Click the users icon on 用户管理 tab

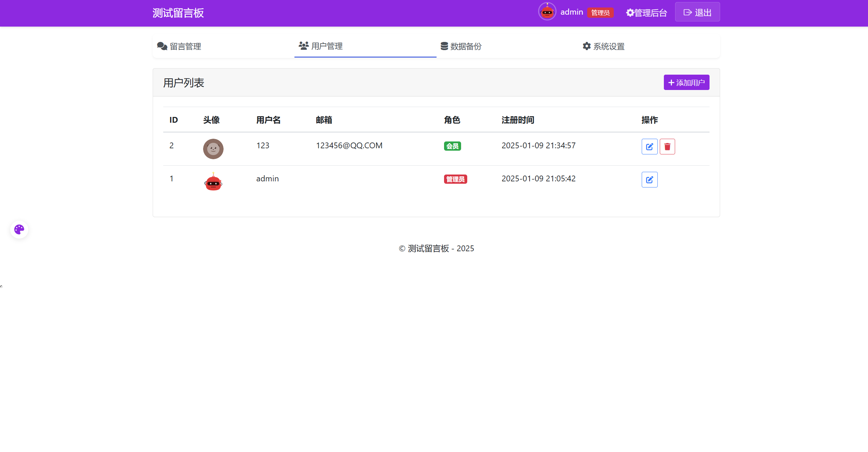pyautogui.click(x=303, y=46)
